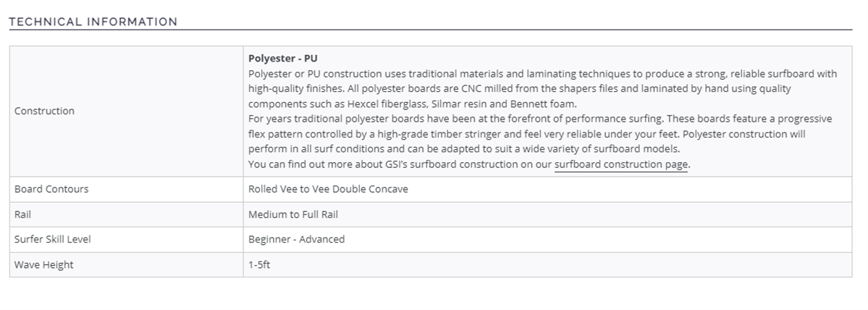The image size is (868, 310).
Task: Click the 'components such as Hexcel' text line
Action: [413, 104]
